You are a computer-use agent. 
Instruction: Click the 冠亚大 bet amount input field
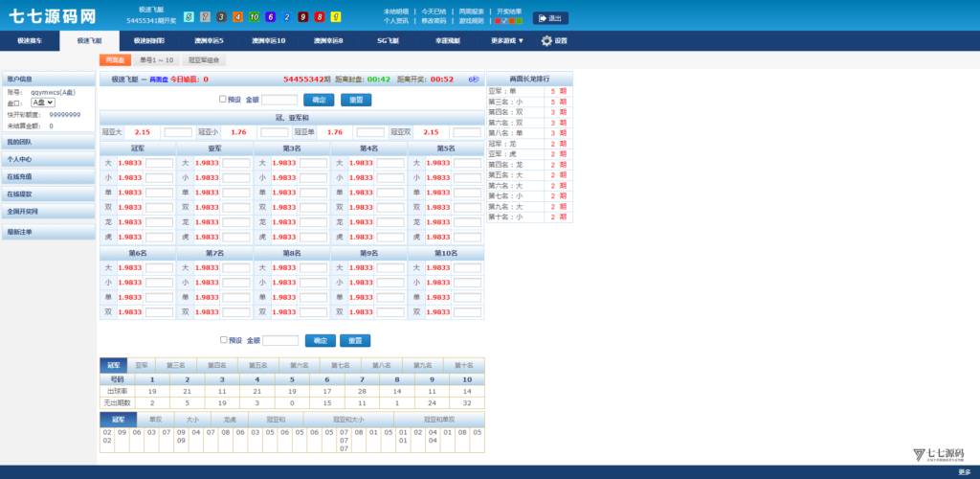(178, 132)
